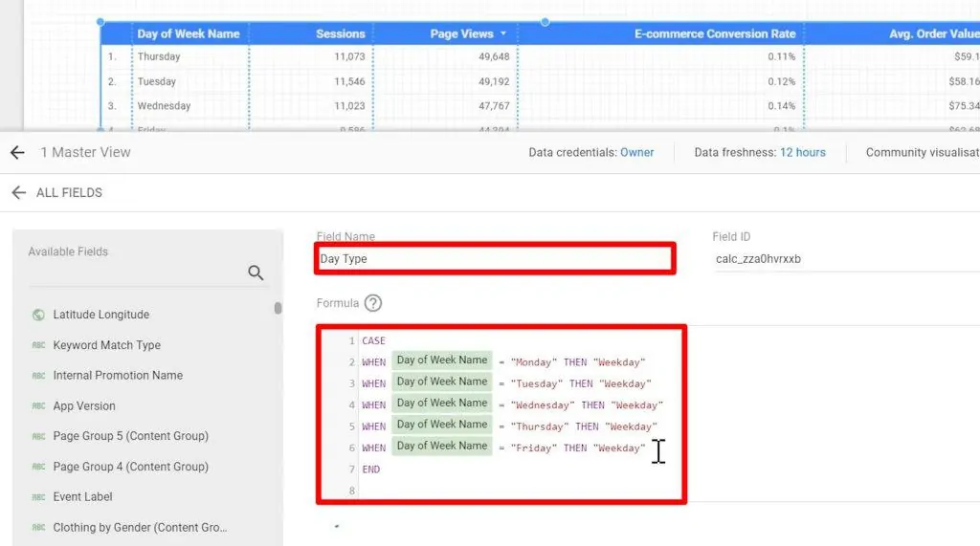This screenshot has height=546, width=980.
Task: Select Page Group 5 (Content Group) field
Action: coord(130,436)
